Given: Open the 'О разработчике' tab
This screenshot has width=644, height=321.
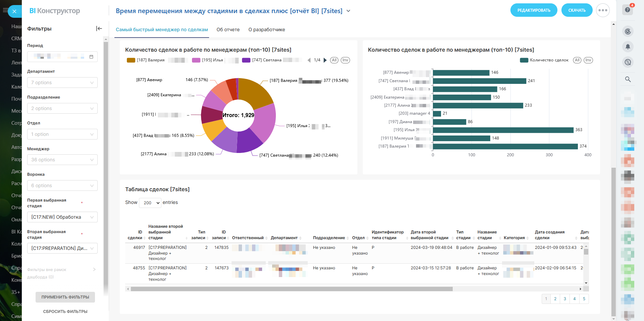Looking at the screenshot, I should (x=266, y=30).
